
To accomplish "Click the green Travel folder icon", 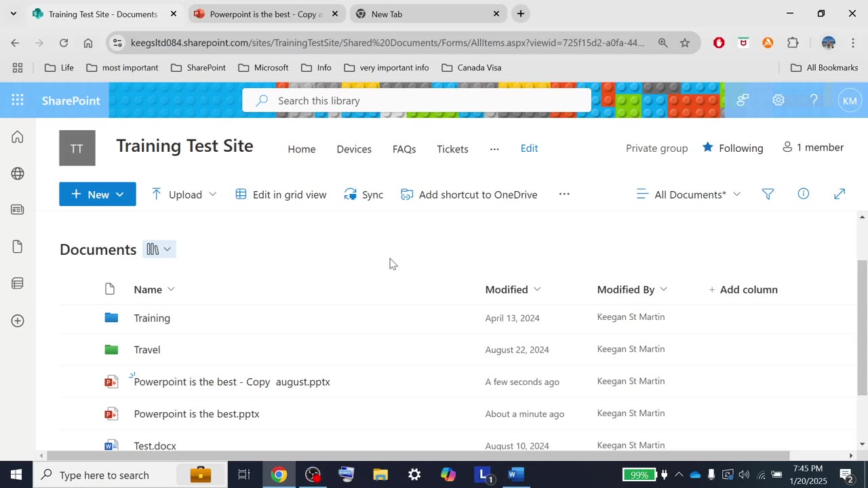I will tap(111, 350).
